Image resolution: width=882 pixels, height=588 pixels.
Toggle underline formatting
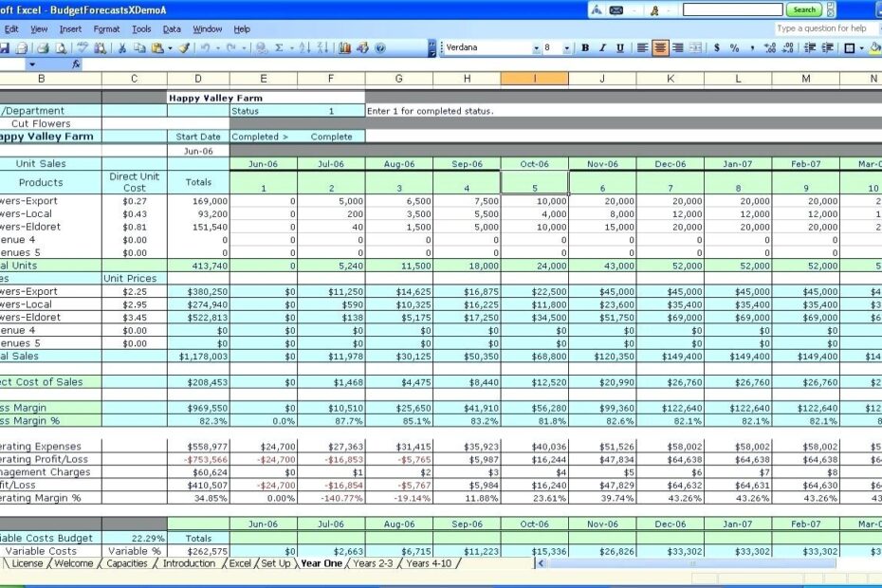(618, 47)
